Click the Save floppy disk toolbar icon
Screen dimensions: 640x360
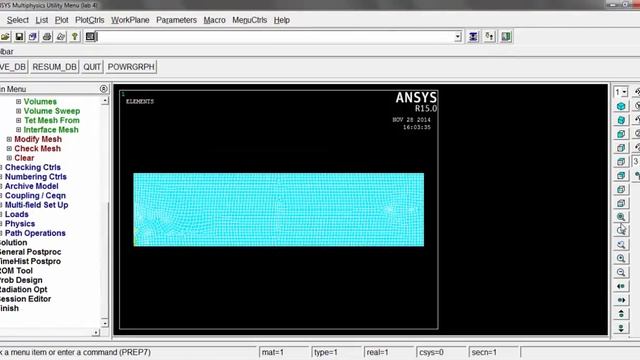(x=19, y=37)
